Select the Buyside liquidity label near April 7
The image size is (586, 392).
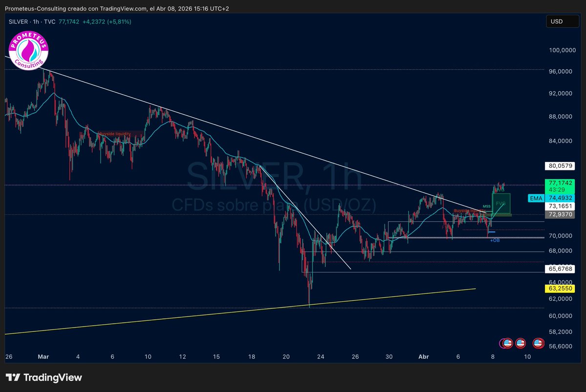pyautogui.click(x=469, y=210)
